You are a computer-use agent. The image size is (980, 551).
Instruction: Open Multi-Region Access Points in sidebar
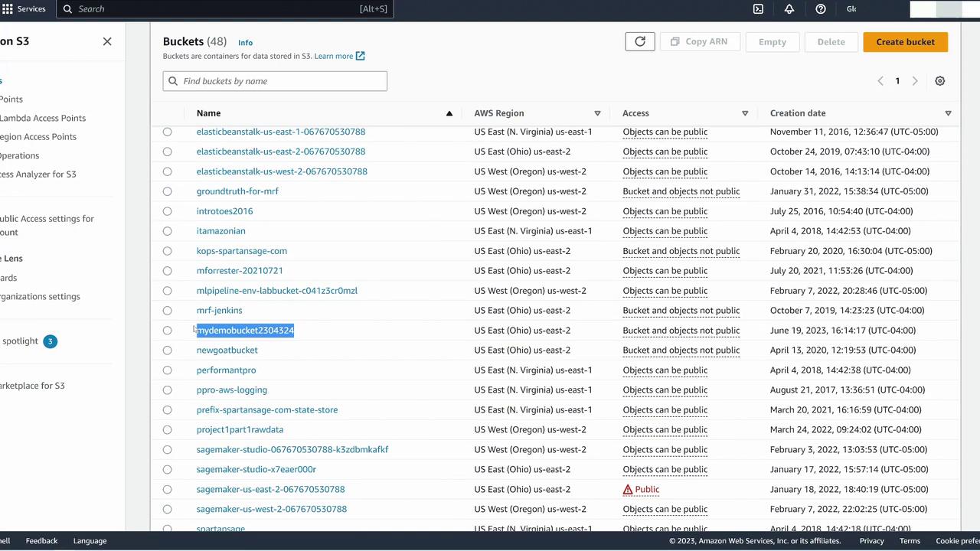click(38, 137)
